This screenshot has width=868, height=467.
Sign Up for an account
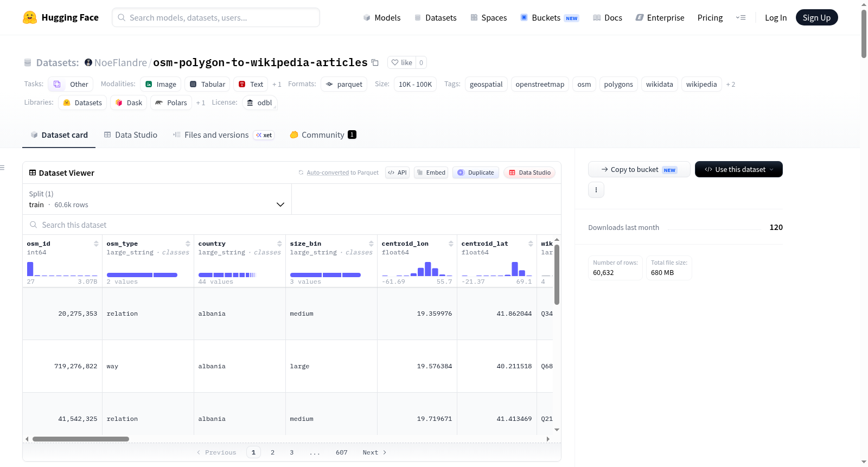[x=816, y=17]
